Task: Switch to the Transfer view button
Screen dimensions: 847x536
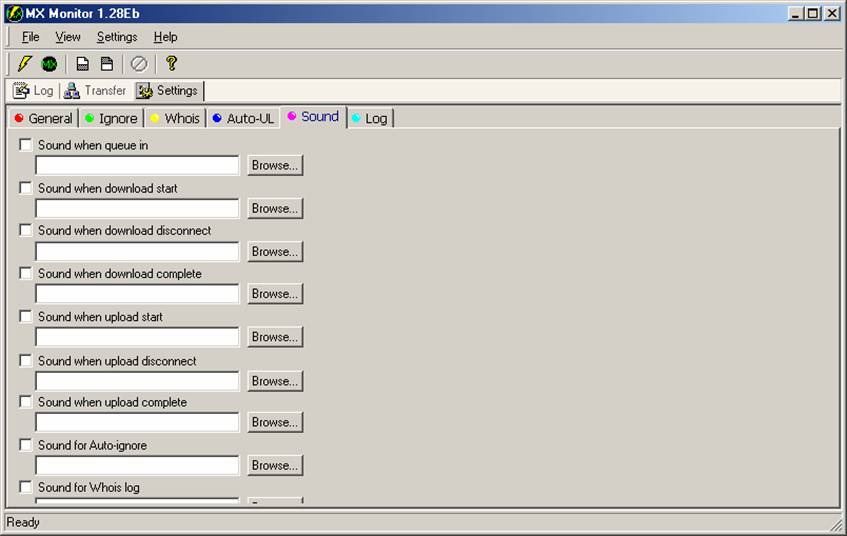Action: (x=95, y=91)
